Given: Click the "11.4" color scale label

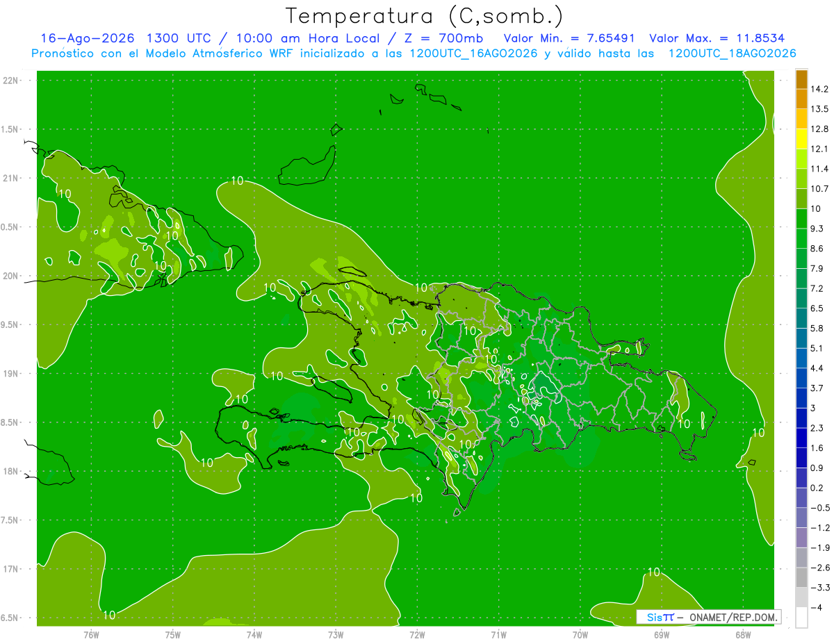Looking at the screenshot, I should [819, 169].
